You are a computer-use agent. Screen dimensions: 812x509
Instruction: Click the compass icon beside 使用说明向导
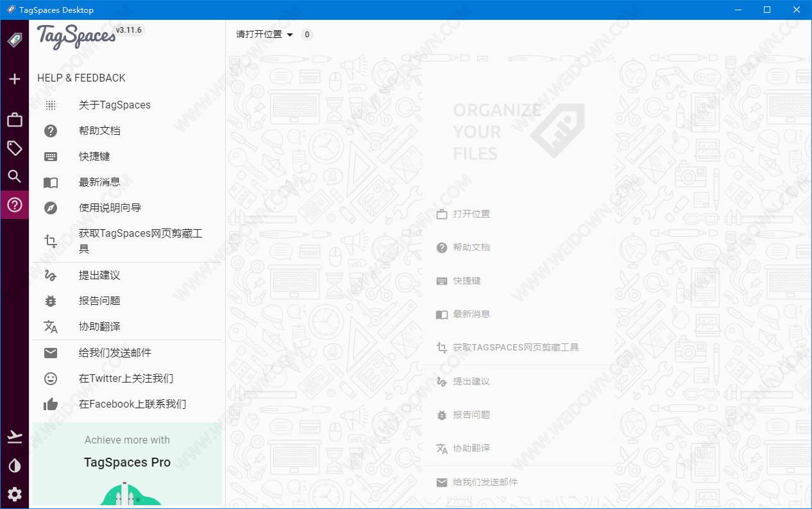tap(51, 208)
